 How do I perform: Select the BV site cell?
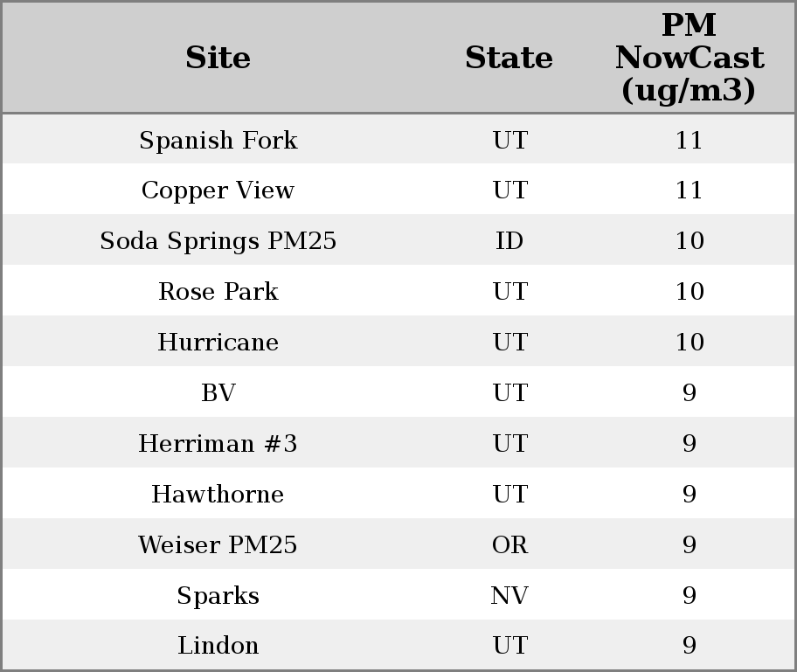pyautogui.click(x=218, y=393)
